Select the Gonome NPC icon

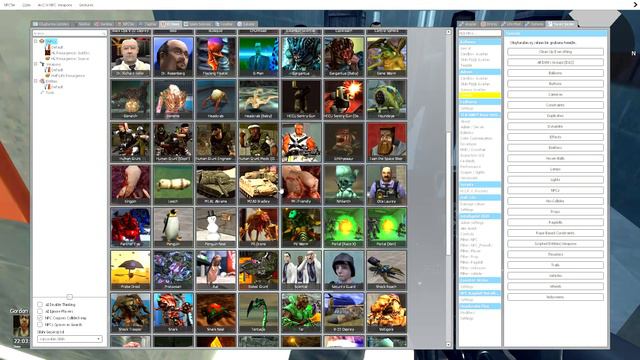pos(173,99)
